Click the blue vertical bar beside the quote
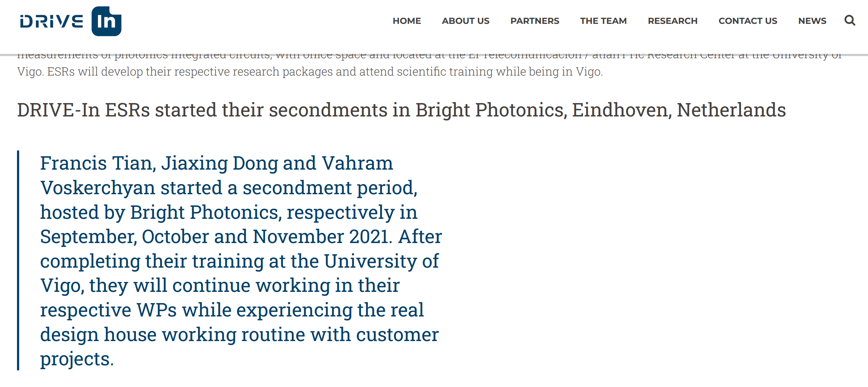The image size is (868, 387). click(x=18, y=260)
